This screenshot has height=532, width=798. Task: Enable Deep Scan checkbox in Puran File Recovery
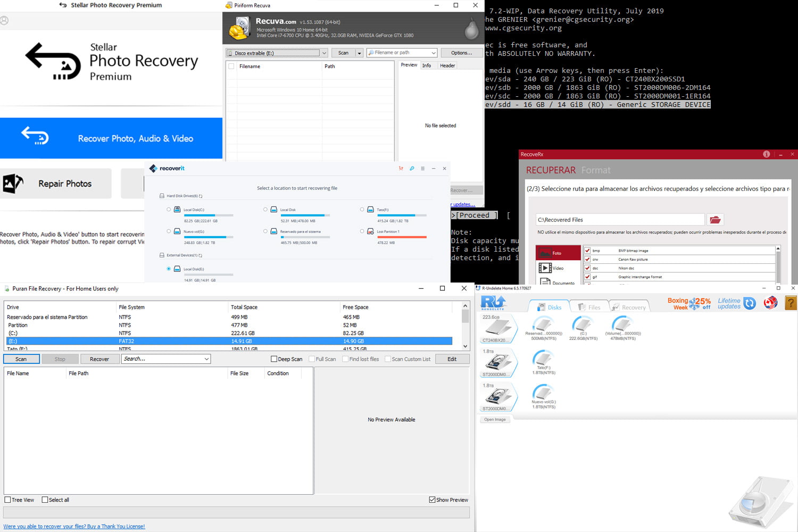(274, 359)
